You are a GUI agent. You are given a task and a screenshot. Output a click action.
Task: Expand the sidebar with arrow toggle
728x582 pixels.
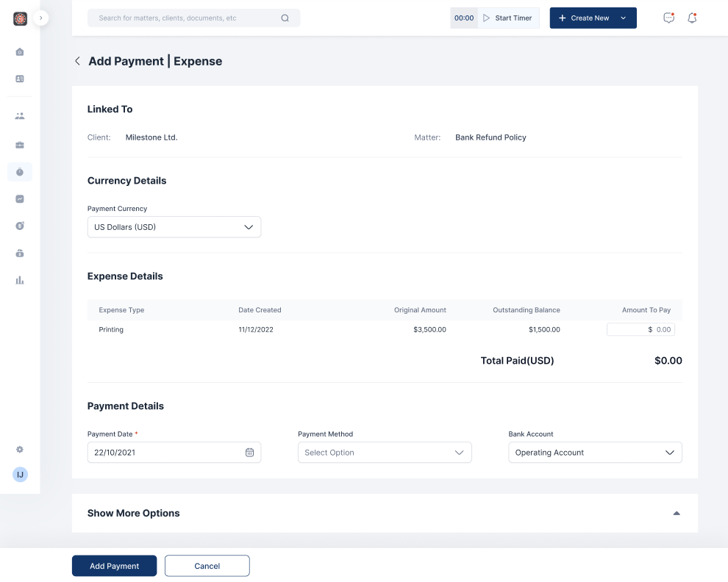point(40,18)
